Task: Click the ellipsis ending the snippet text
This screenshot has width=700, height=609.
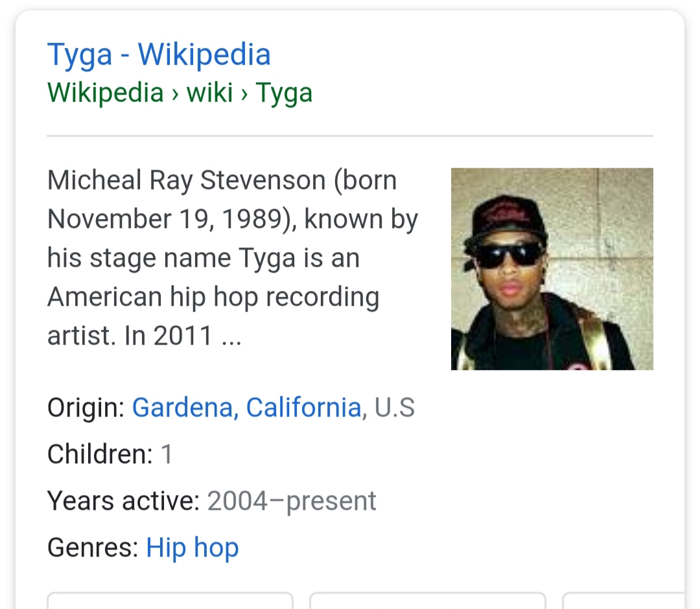Action: [x=231, y=336]
